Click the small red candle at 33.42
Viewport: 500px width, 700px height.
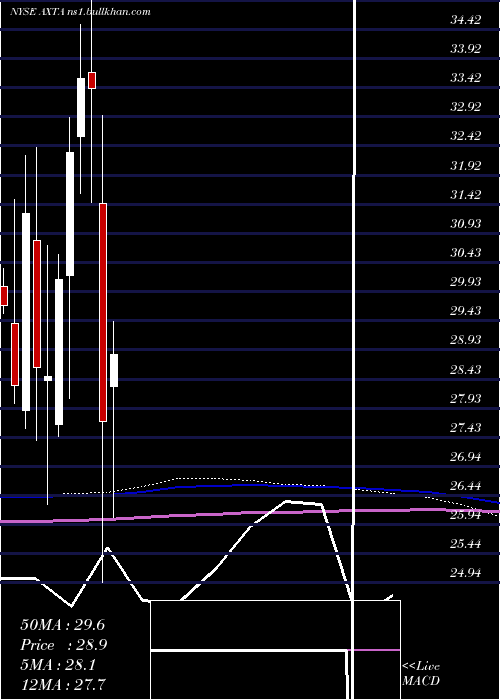92,80
